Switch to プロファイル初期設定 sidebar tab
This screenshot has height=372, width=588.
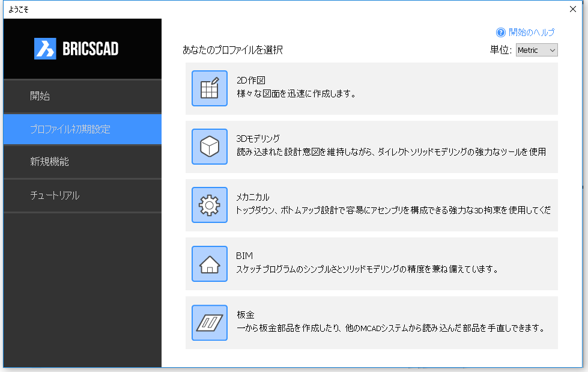82,129
